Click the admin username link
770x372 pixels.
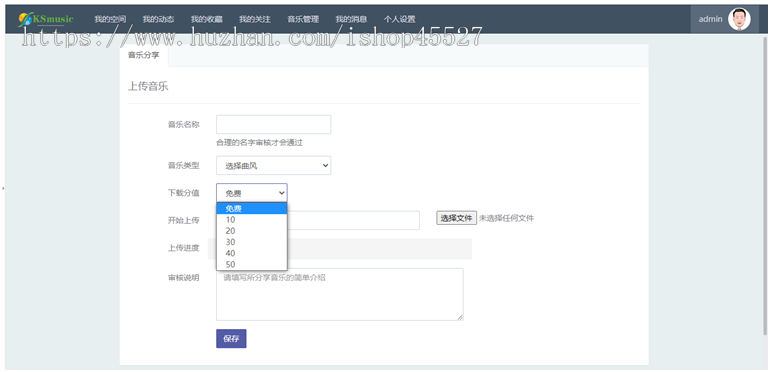pyautogui.click(x=710, y=19)
